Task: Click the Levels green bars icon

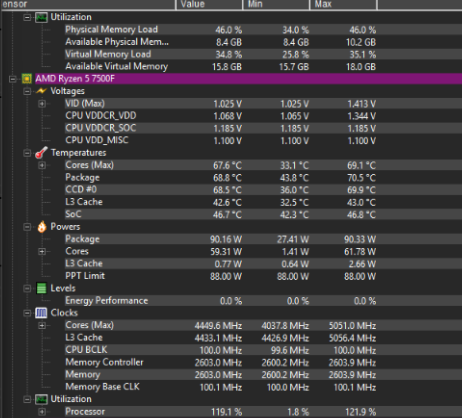Action: (41, 288)
